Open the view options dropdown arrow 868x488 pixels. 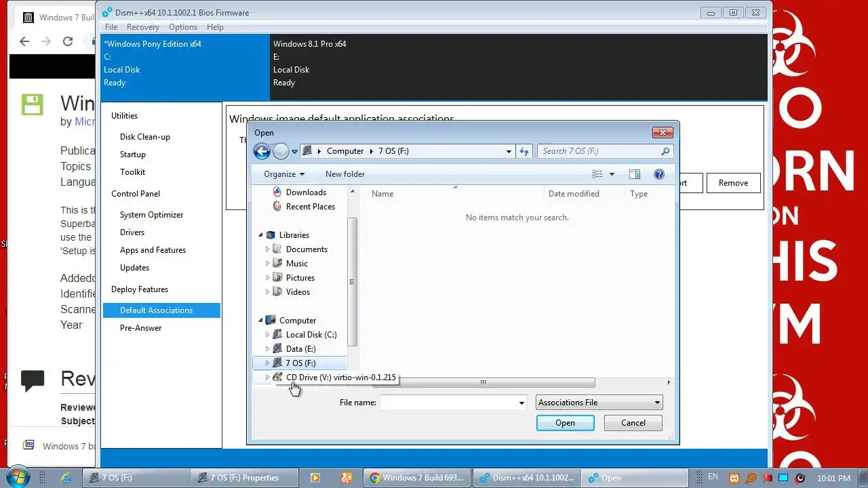point(612,174)
